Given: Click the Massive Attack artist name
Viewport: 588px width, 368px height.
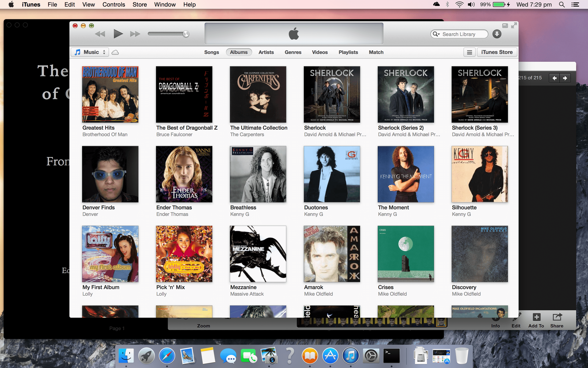Looking at the screenshot, I should tap(247, 294).
